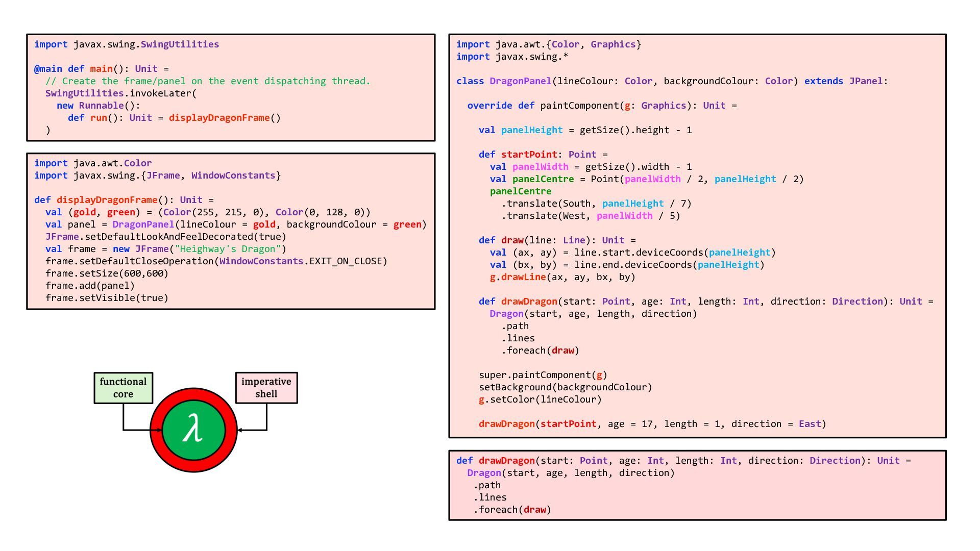Click the "Heighway's Dragon" string literal
This screenshot has width=980, height=551.
[228, 249]
